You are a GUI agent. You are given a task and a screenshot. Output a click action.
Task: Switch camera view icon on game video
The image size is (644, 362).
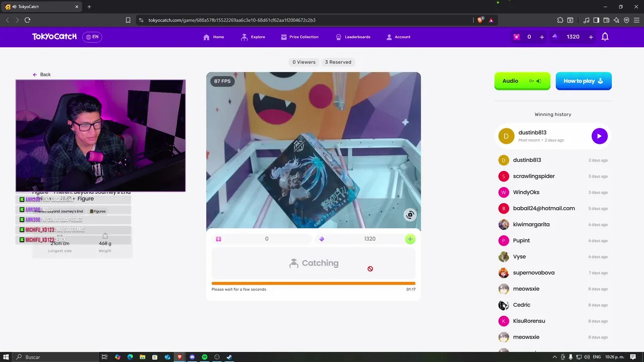410,215
